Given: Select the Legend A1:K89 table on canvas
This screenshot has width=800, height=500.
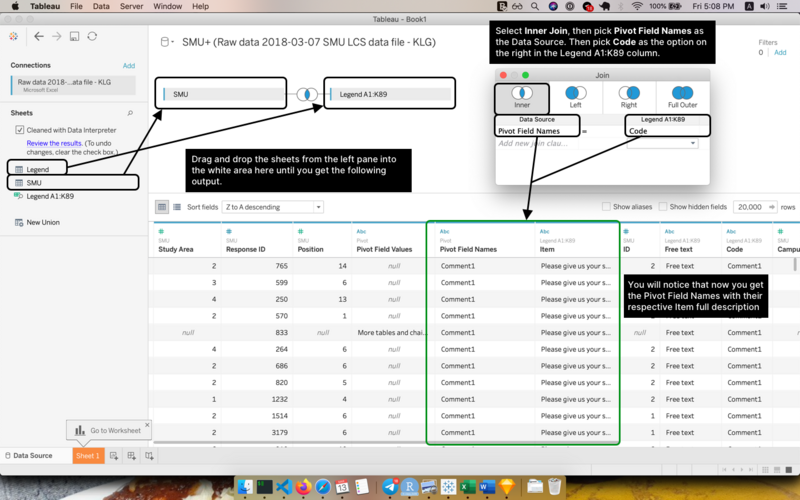Looking at the screenshot, I should (x=391, y=94).
